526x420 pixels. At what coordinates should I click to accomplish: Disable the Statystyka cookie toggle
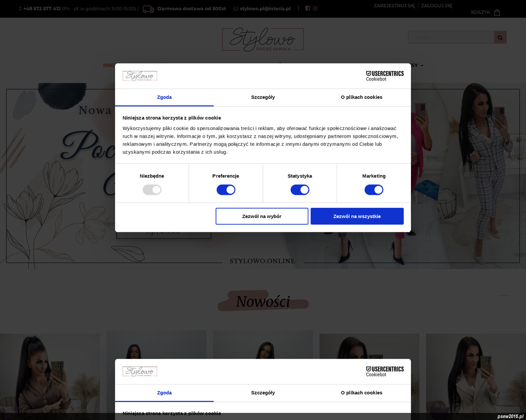click(300, 190)
